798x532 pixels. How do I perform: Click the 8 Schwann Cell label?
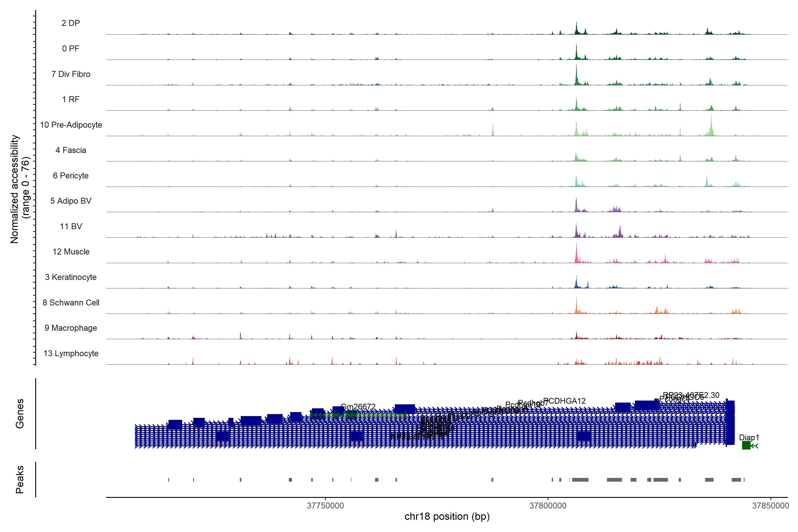(71, 303)
